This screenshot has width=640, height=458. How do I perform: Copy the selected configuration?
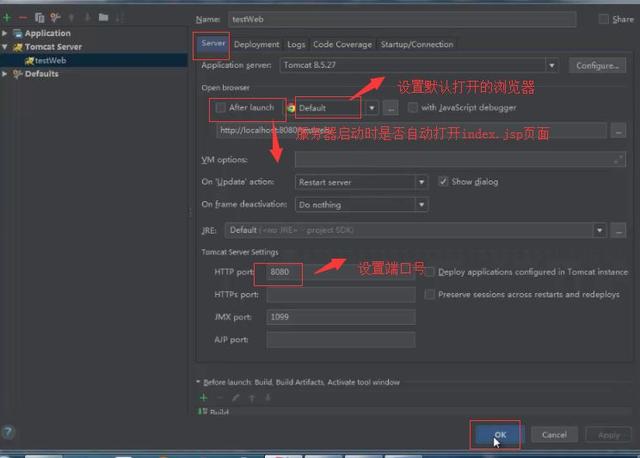39,18
